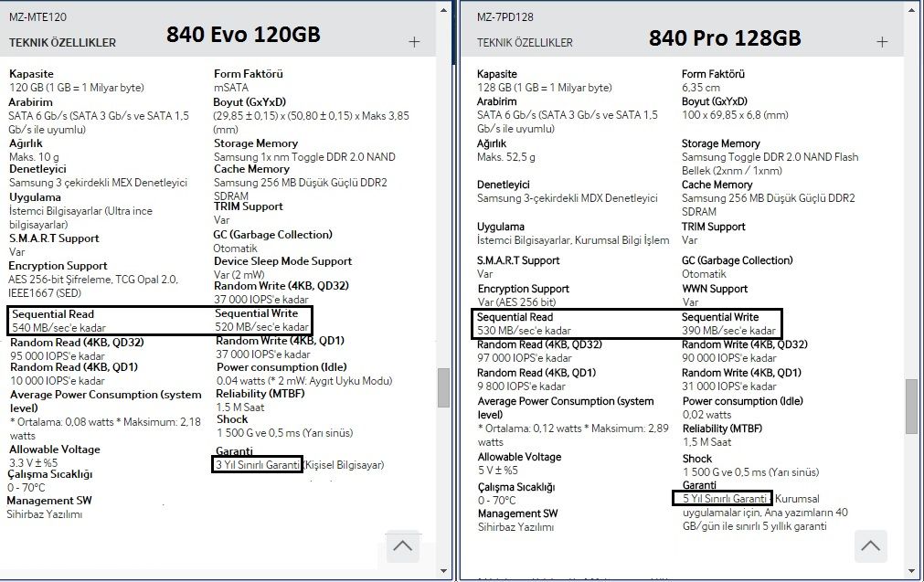The width and height of the screenshot is (924, 582).
Task: Click '100 x 69,85 x 6,8 (mm)' dimensions
Action: coord(735,115)
